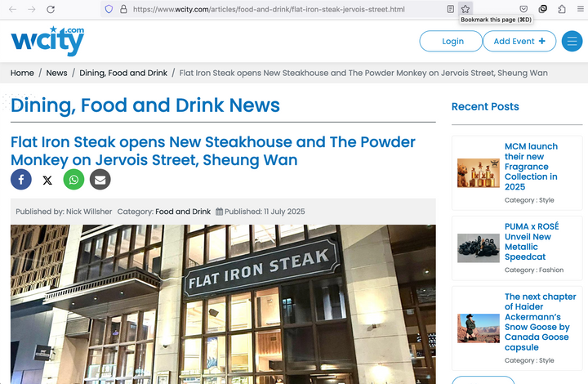This screenshot has height=384, width=588.
Task: Open Dining, Food and Drink breadcrumb
Action: [123, 74]
